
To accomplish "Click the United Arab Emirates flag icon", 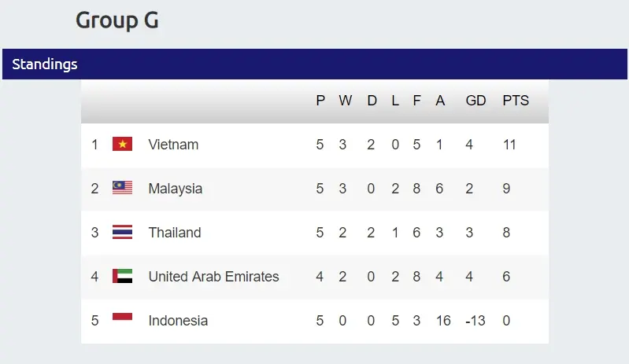I will point(122,277).
